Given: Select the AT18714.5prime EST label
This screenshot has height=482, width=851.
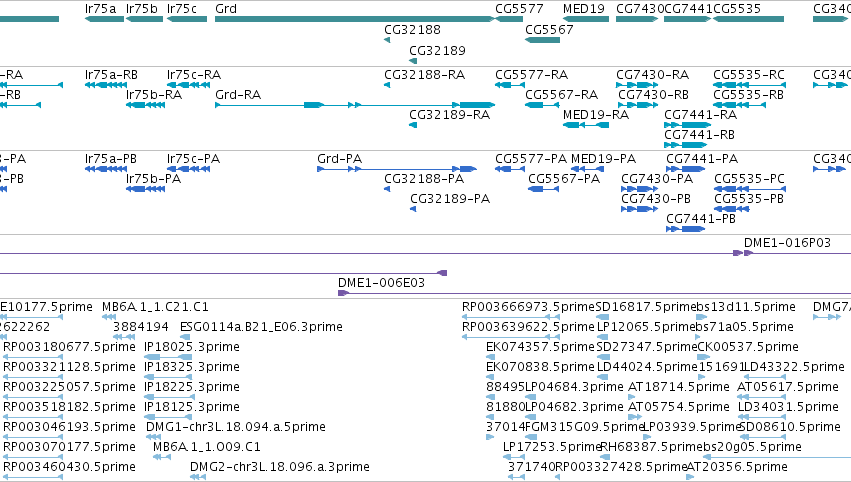Looking at the screenshot, I should point(678,387).
